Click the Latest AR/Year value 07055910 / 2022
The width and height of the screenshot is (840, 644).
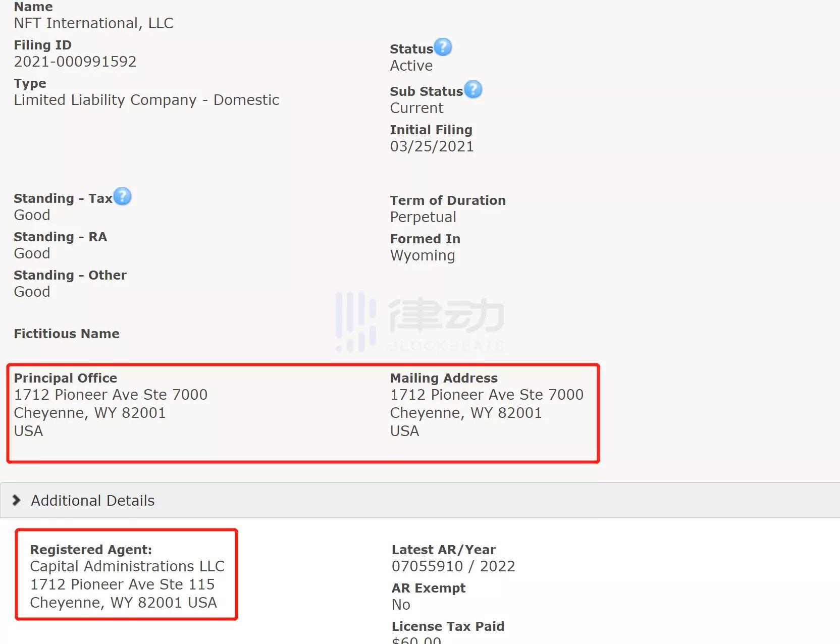coord(453,566)
